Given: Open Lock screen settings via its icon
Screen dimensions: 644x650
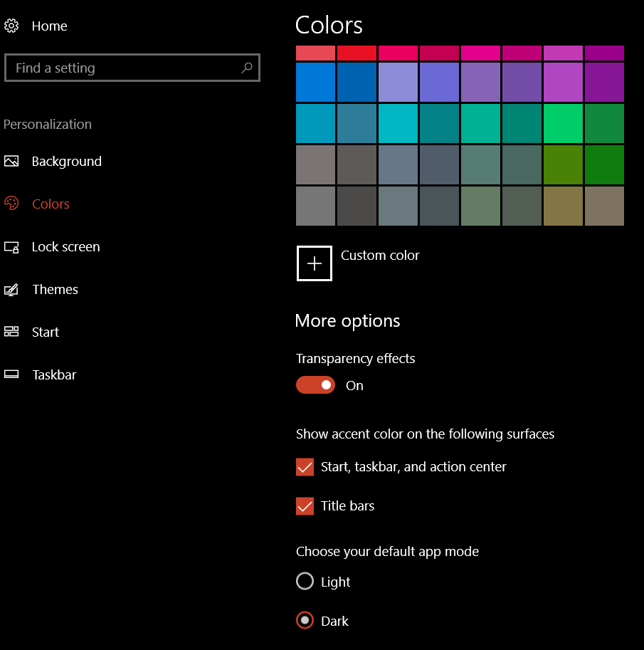Looking at the screenshot, I should coord(11,246).
